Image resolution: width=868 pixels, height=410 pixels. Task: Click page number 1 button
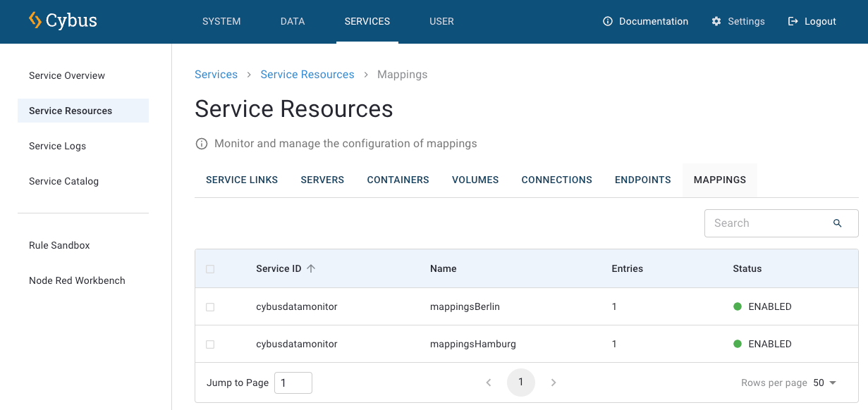click(x=521, y=383)
